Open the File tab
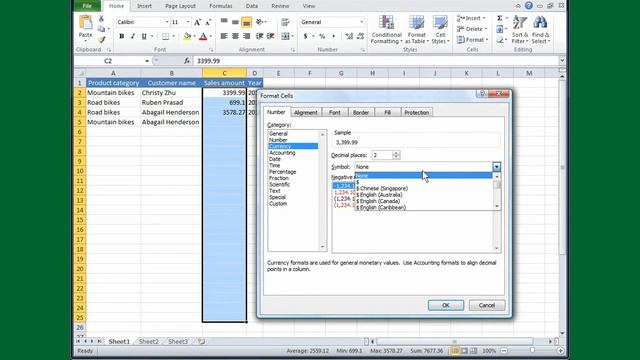 tap(87, 6)
